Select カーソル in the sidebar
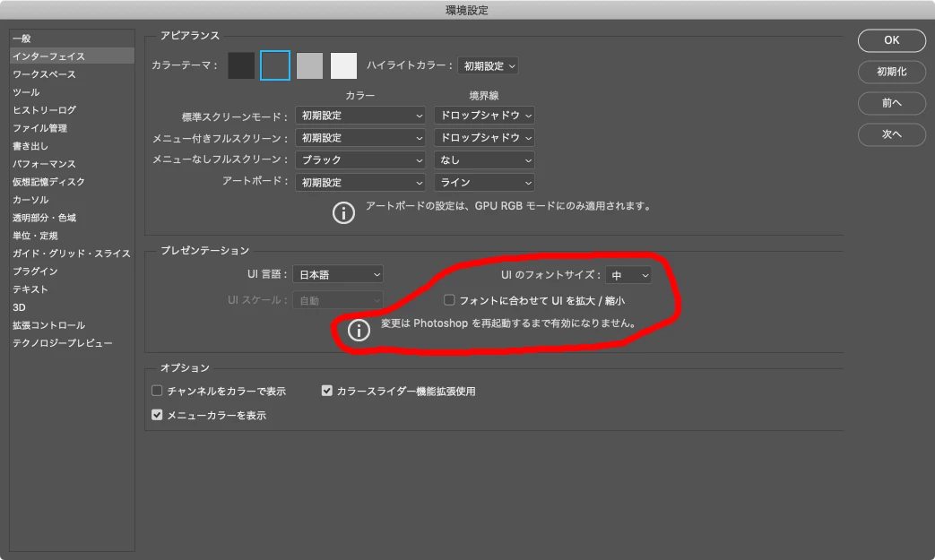Viewport: 935px width, 560px height. [72, 200]
